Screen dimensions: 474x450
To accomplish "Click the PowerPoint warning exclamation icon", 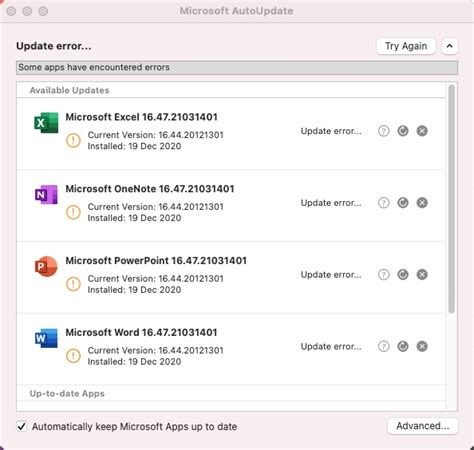I will pyautogui.click(x=73, y=284).
